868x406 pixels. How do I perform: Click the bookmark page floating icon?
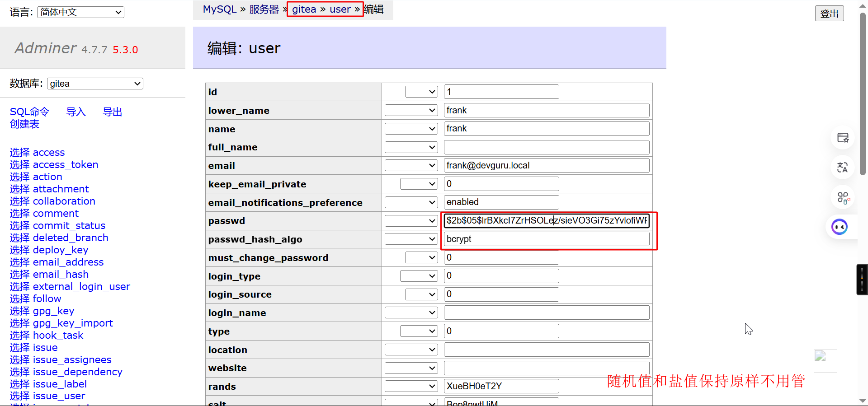click(x=843, y=138)
